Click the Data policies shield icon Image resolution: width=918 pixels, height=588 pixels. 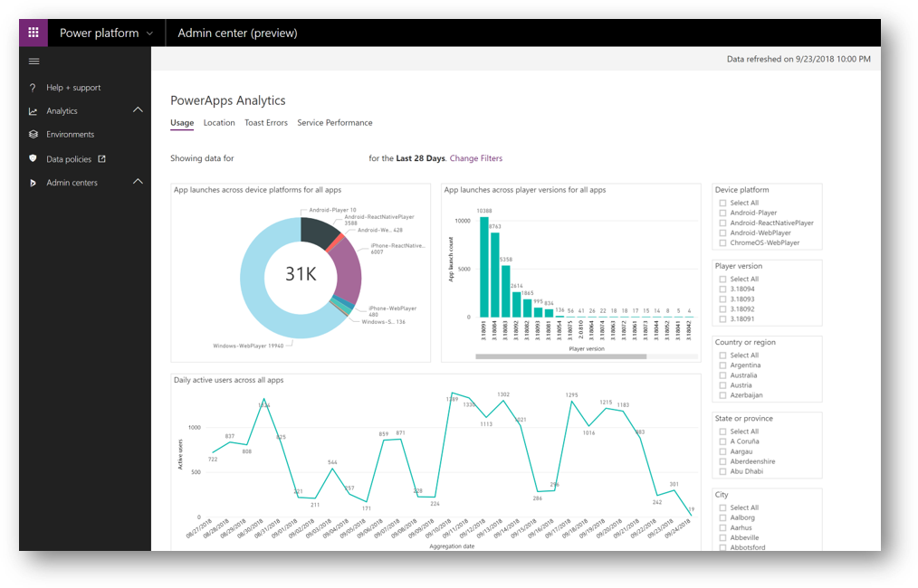33,159
